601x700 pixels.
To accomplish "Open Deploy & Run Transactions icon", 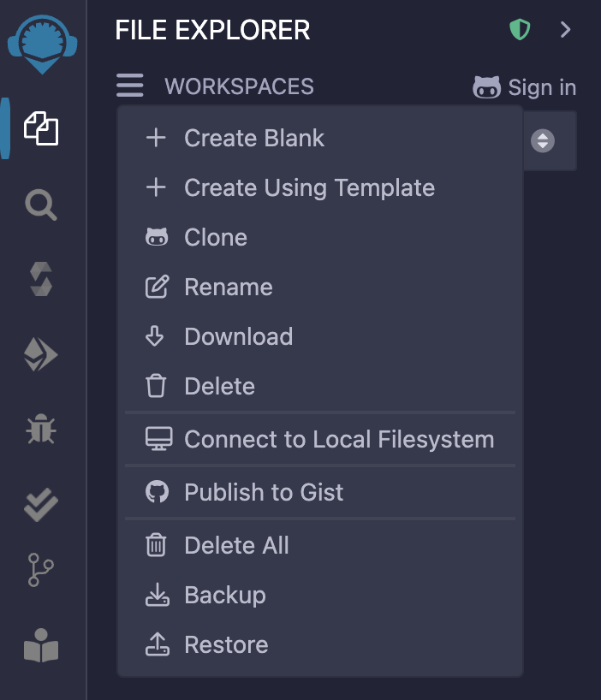I will pos(41,355).
